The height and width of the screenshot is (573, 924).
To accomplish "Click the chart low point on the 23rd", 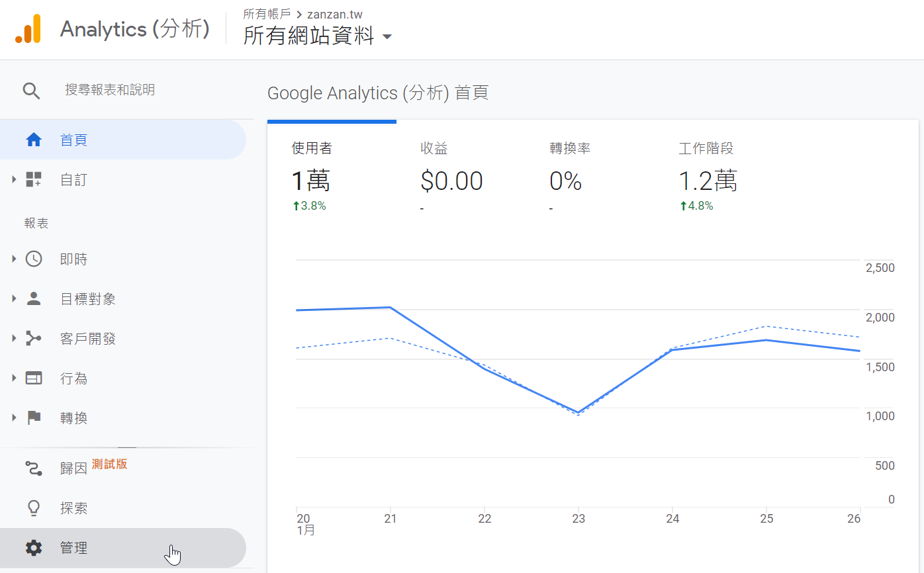I will pos(578,413).
